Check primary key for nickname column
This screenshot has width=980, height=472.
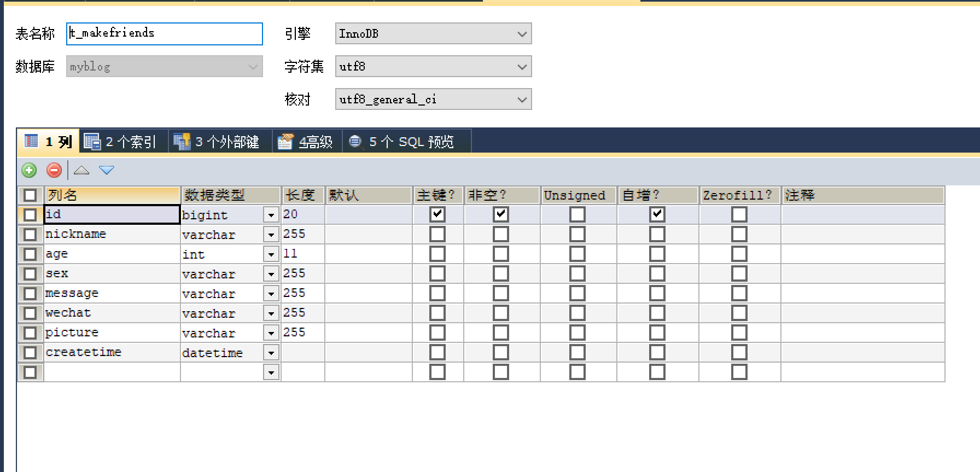[437, 234]
